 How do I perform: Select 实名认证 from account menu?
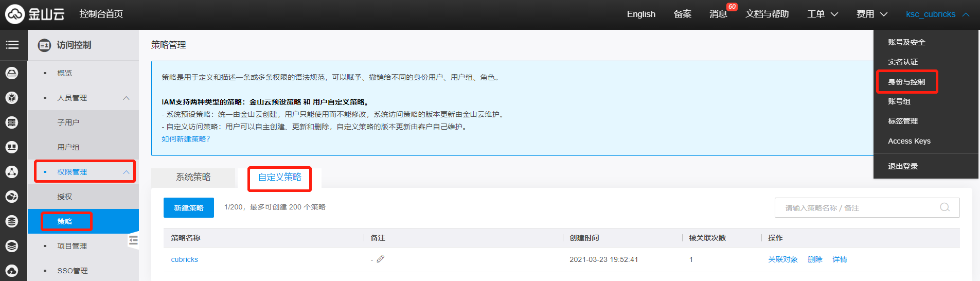903,62
